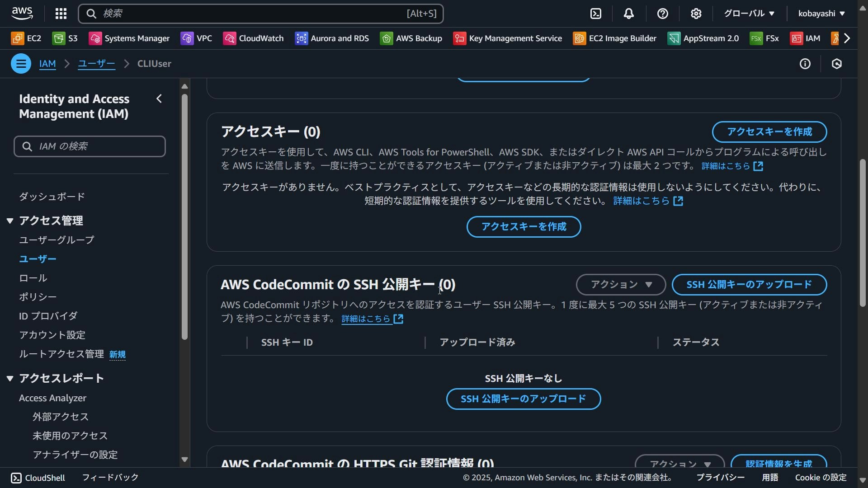868x488 pixels.
Task: Launch CloudShell from top bar icon
Action: [x=596, y=14]
